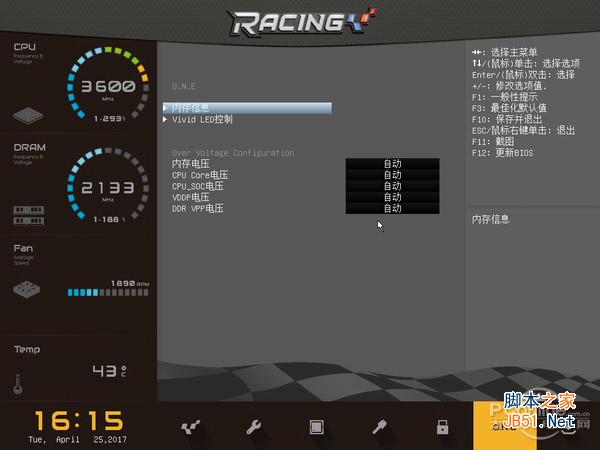
Task: Click the DRAM memory modules icon
Action: pos(29,215)
